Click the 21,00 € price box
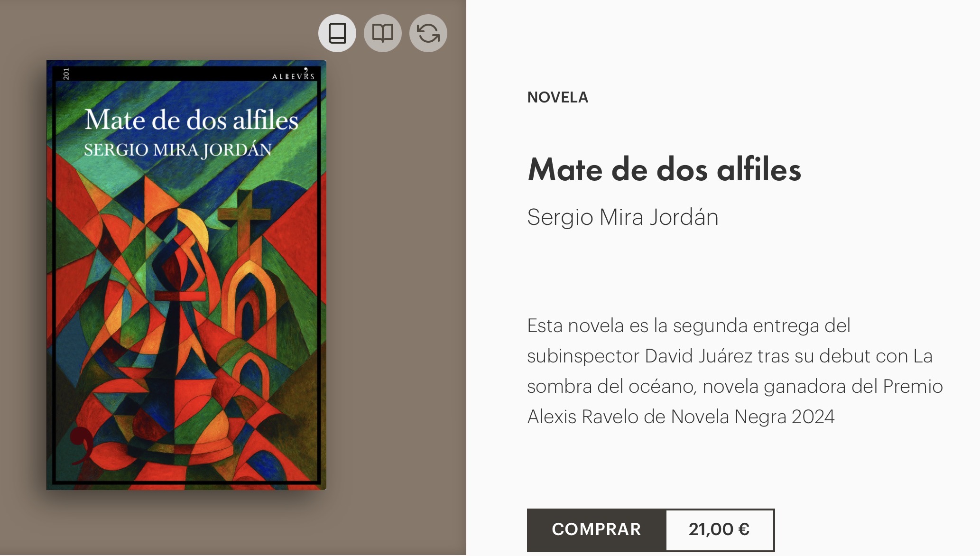 point(720,530)
